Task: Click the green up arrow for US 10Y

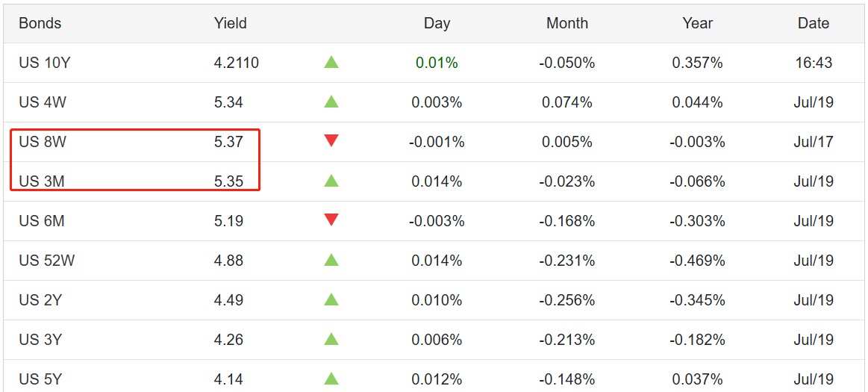Action: click(331, 62)
